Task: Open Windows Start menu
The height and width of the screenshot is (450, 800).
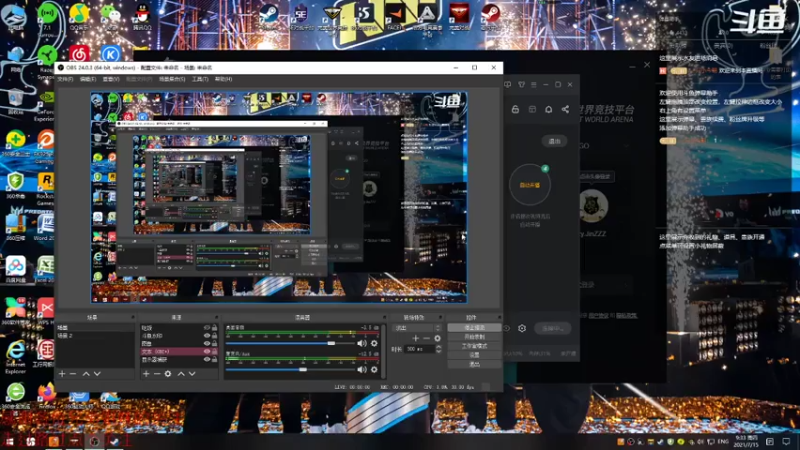Action: [x=9, y=441]
